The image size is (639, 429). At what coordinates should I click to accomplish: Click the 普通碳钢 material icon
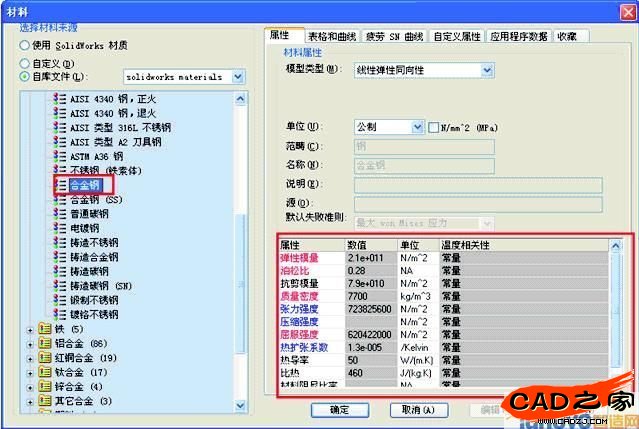click(61, 213)
